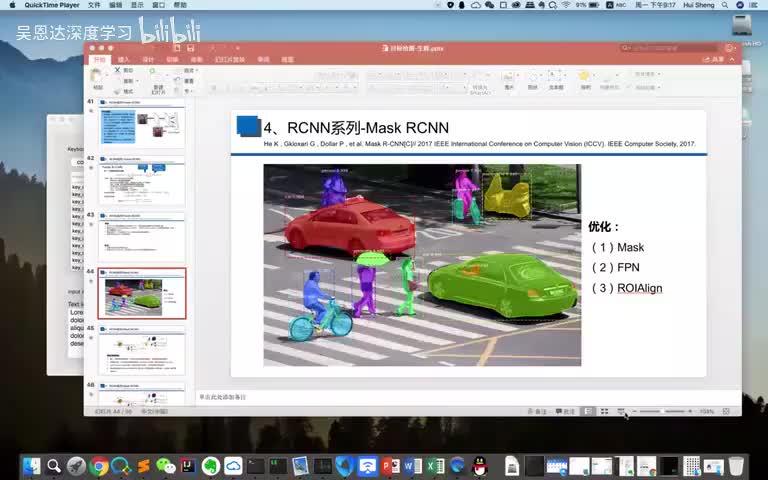Open the 文件 menu in the macOS menu bar
This screenshot has height=480, width=768.
tap(94, 5)
